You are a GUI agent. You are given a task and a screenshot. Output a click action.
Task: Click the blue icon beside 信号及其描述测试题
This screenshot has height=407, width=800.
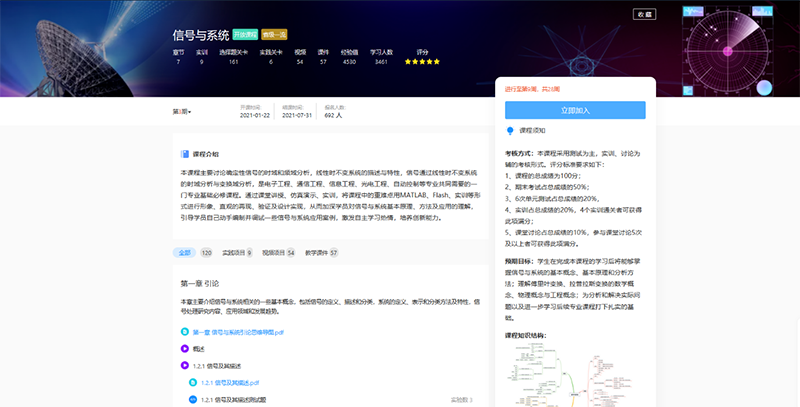[x=194, y=399]
